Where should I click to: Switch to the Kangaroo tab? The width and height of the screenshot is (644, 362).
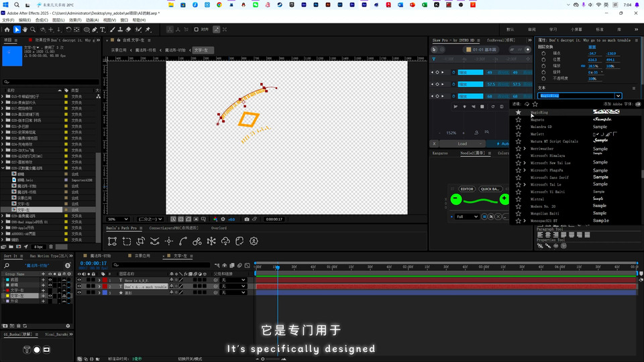coord(440,153)
